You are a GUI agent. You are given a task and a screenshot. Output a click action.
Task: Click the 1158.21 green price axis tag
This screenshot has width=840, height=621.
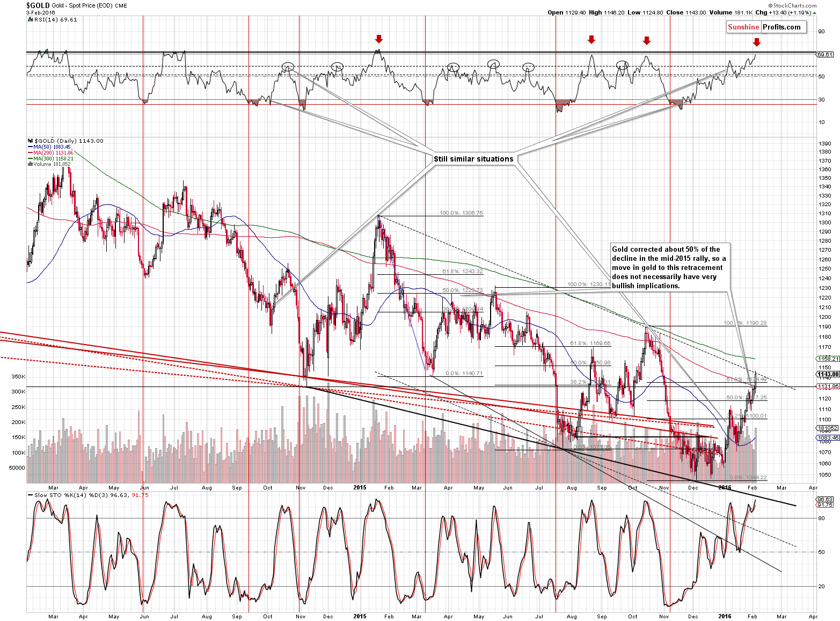point(828,359)
